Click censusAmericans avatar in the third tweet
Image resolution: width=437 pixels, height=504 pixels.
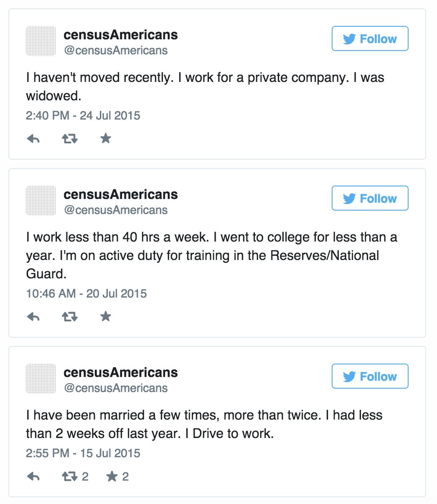41,379
